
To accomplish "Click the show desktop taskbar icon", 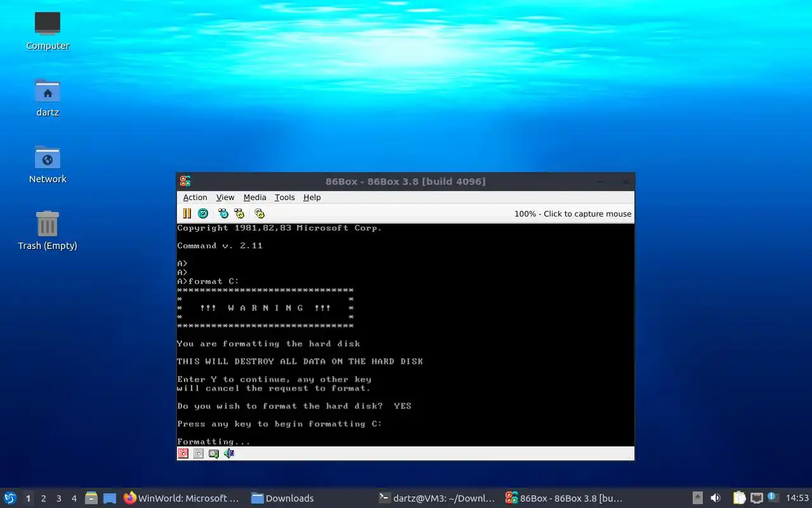I will tap(110, 498).
